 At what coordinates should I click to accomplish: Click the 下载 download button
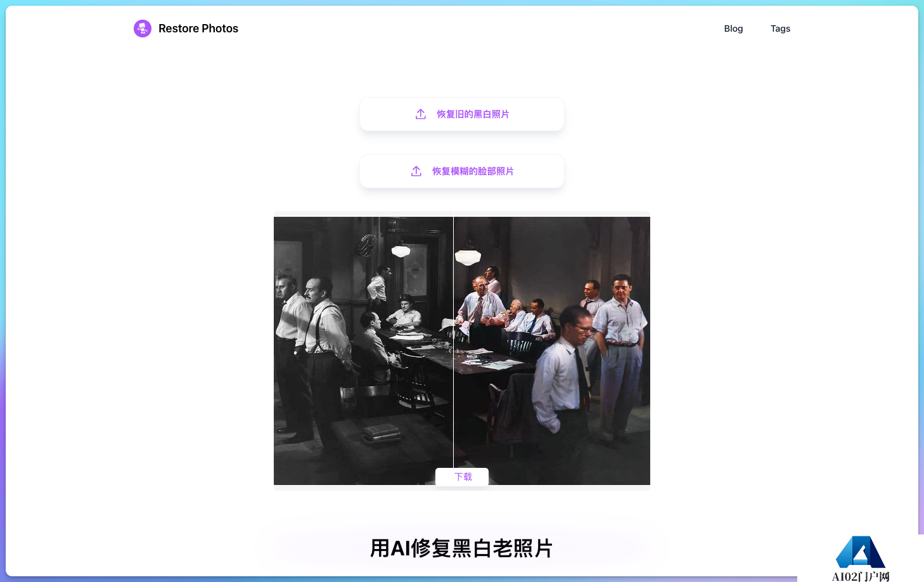pos(462,477)
